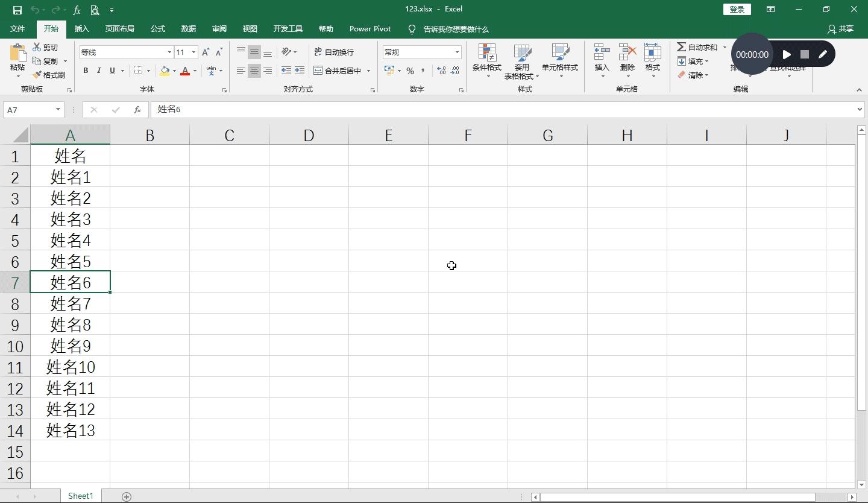Open the font size dropdown
The width and height of the screenshot is (868, 503).
pos(193,52)
